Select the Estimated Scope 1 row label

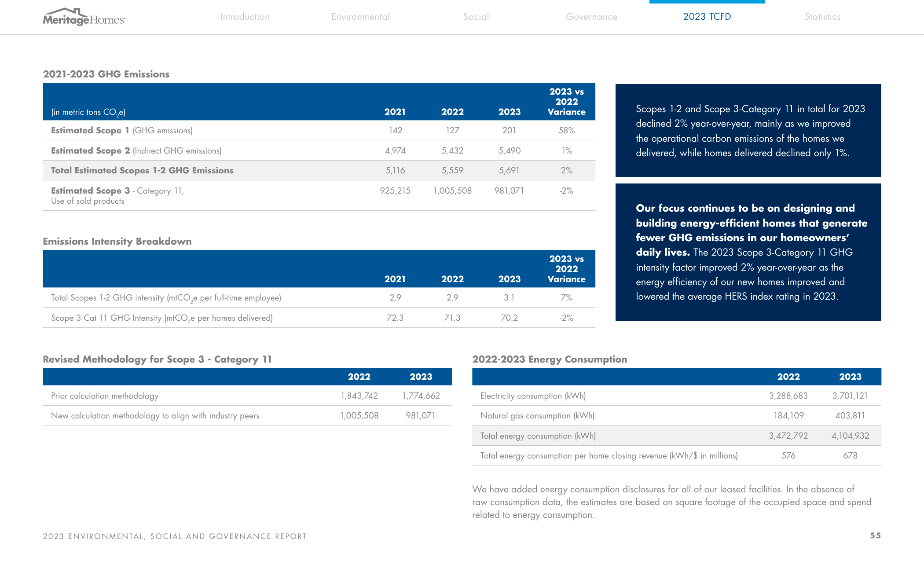[122, 130]
